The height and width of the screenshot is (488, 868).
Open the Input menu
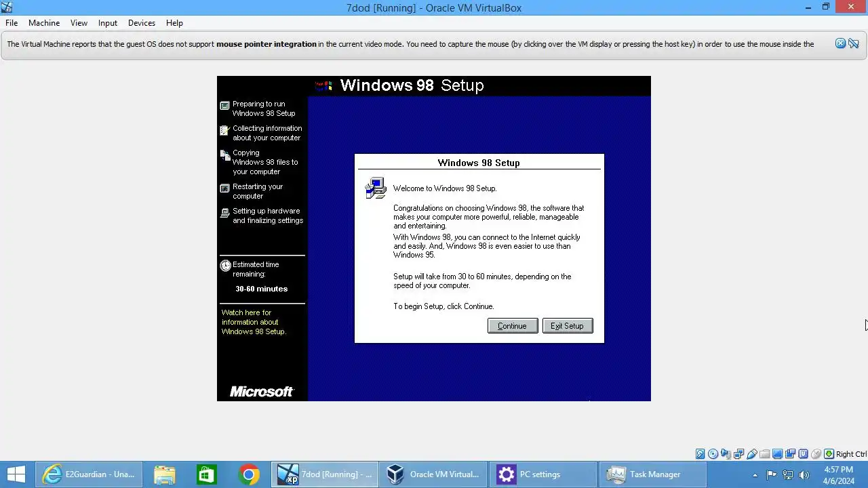coord(108,22)
